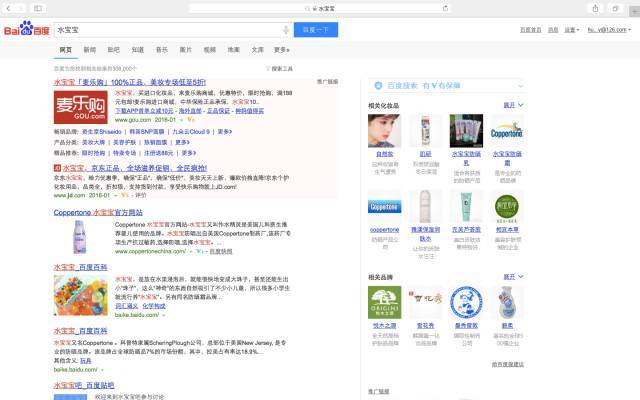Click the V badge next to coppertonechina.com
Screen dimensions: 640x400
tap(200, 251)
